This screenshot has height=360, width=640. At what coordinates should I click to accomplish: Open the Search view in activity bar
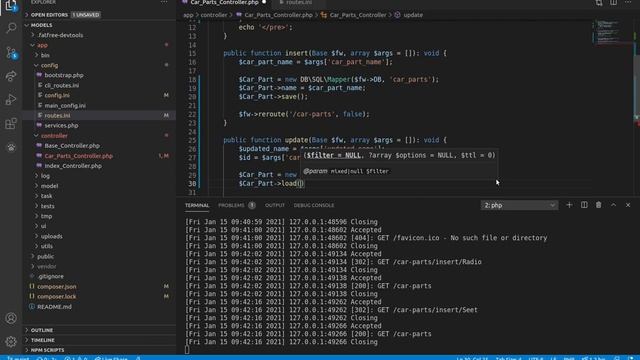click(x=11, y=28)
